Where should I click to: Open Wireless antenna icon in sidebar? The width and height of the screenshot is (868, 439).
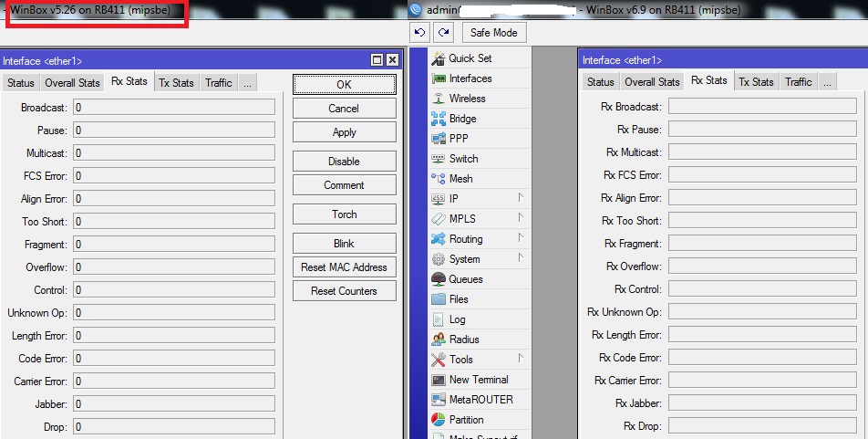click(x=439, y=99)
